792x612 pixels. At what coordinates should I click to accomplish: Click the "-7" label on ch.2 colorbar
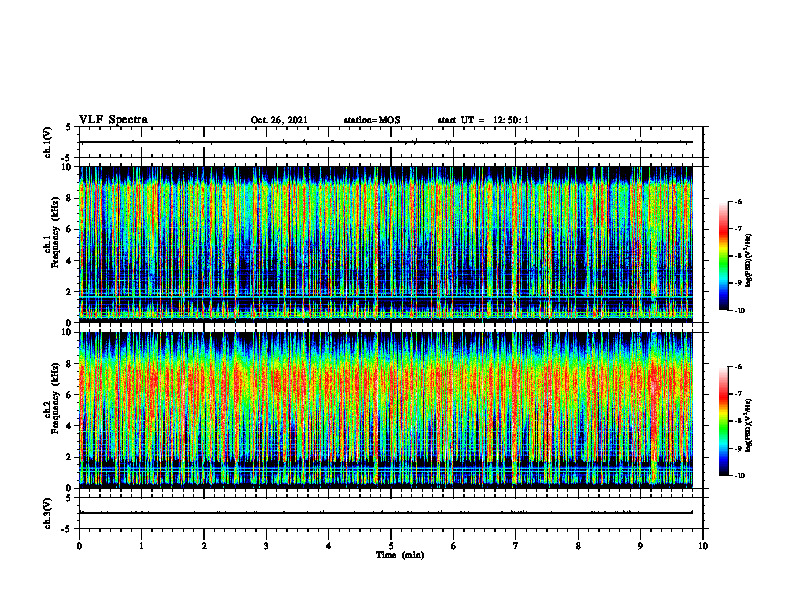click(x=738, y=393)
